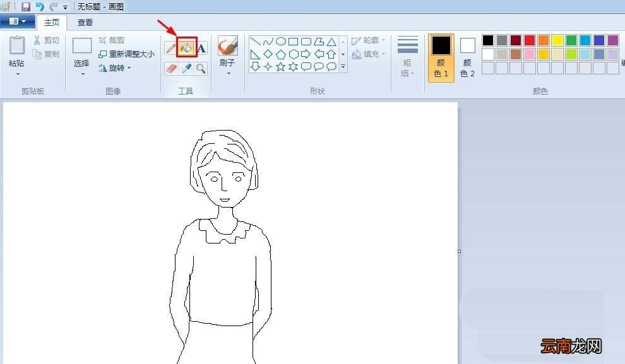Choose the oval shape
The image size is (625, 364).
[x=281, y=42]
